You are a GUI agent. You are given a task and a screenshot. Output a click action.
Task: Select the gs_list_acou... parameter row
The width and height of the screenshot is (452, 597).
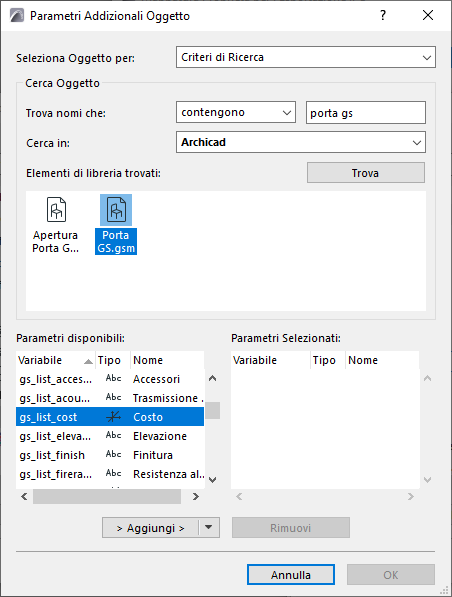(110, 398)
